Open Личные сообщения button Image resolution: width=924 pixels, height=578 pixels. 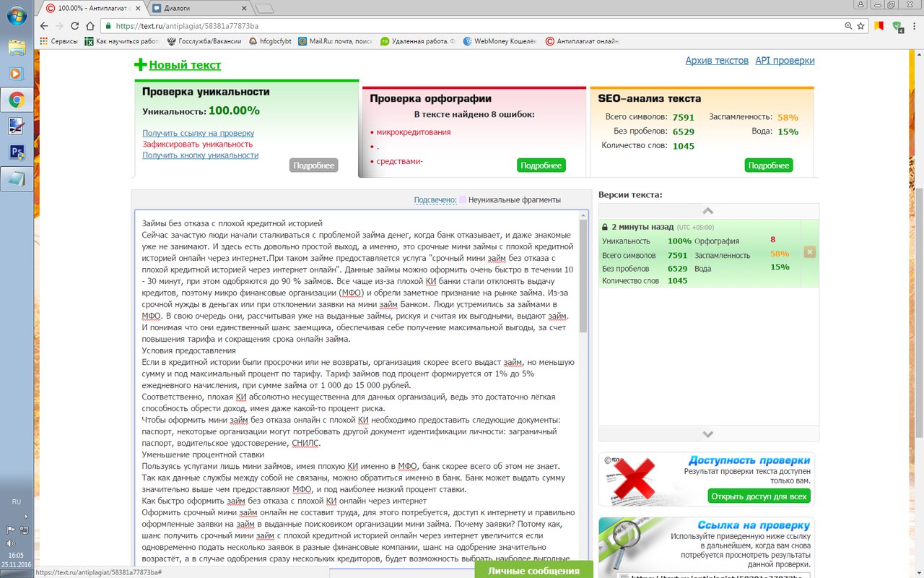pyautogui.click(x=534, y=570)
